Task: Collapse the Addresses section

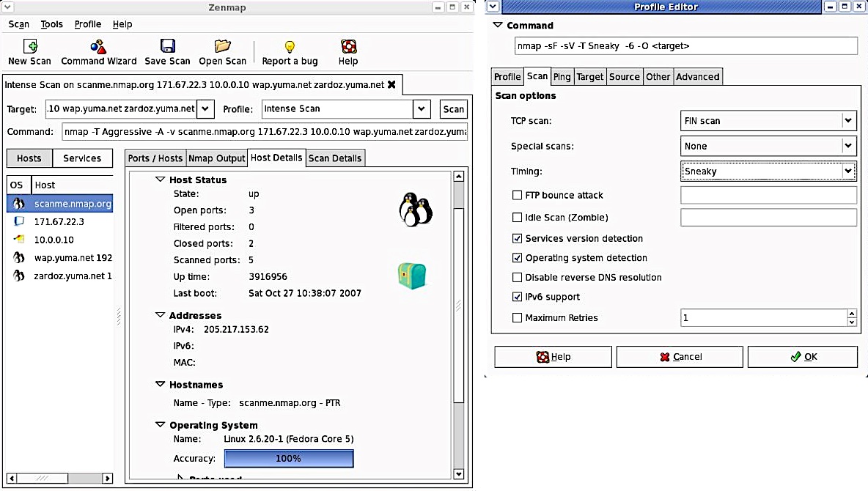Action: pos(161,315)
